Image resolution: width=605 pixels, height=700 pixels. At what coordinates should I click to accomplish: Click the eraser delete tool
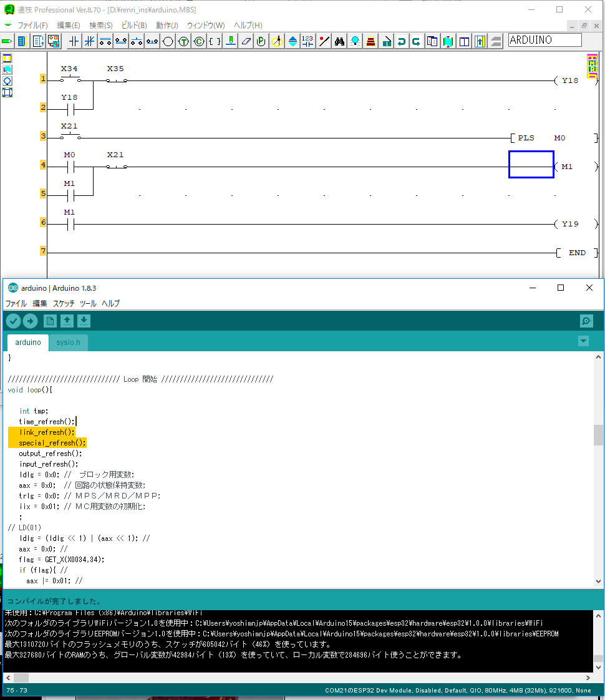246,42
